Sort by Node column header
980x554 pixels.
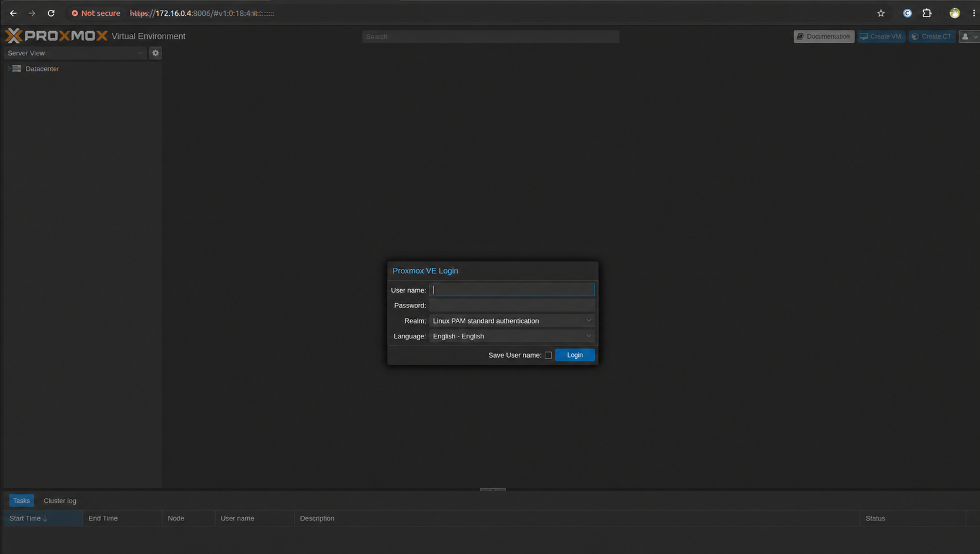coord(189,518)
